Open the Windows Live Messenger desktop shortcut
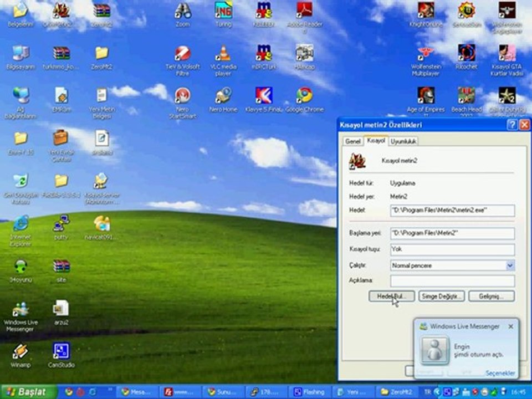 [x=21, y=309]
